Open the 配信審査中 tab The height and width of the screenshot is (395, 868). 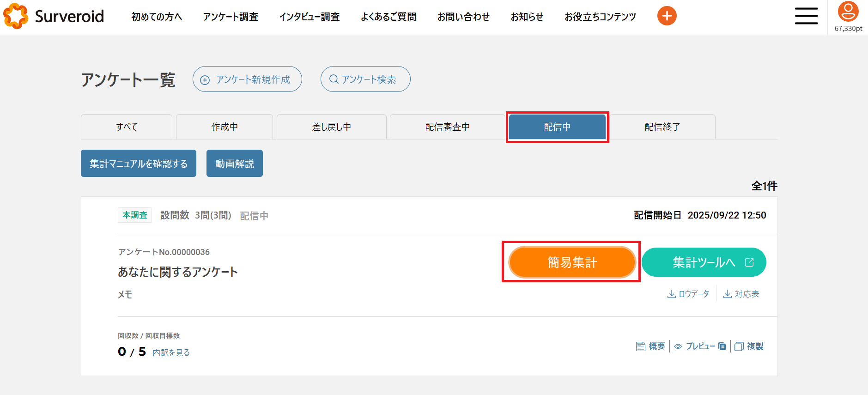447,127
